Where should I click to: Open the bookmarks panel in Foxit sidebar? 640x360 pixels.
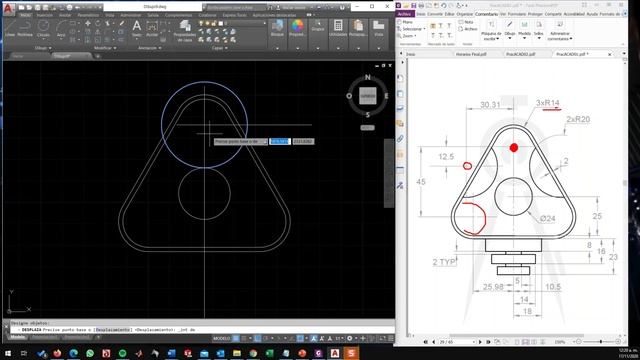coord(400,78)
